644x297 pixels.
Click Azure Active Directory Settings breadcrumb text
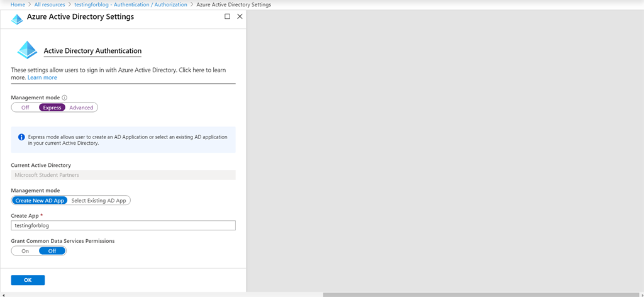(x=234, y=4)
